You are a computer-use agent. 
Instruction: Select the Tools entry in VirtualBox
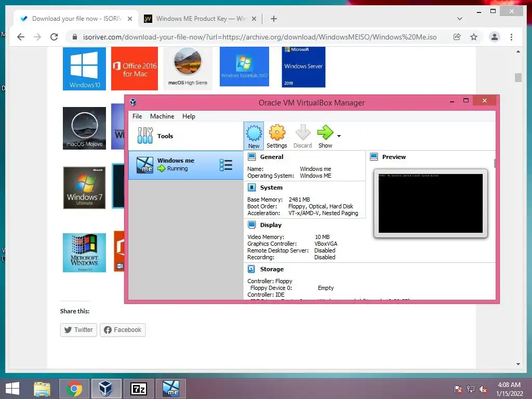click(x=185, y=136)
